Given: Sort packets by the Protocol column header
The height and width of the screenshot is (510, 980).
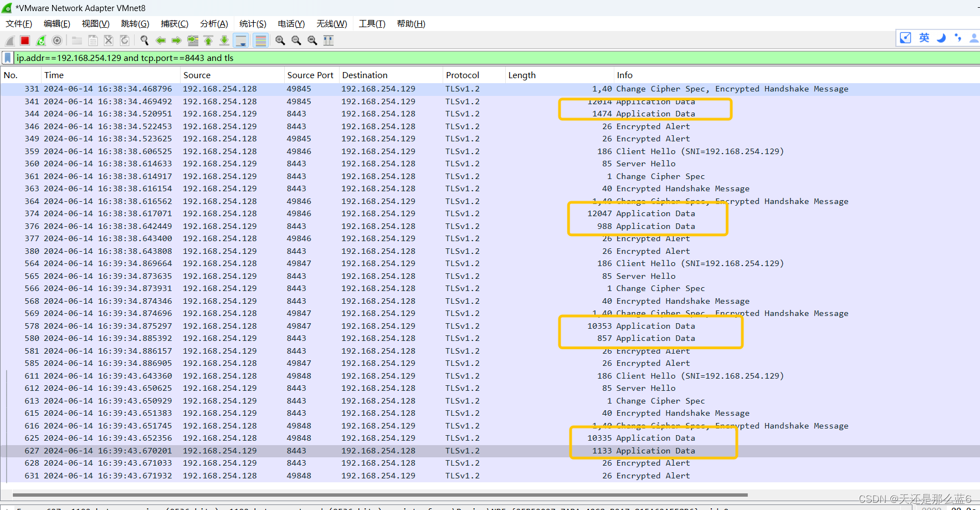Looking at the screenshot, I should [x=461, y=75].
